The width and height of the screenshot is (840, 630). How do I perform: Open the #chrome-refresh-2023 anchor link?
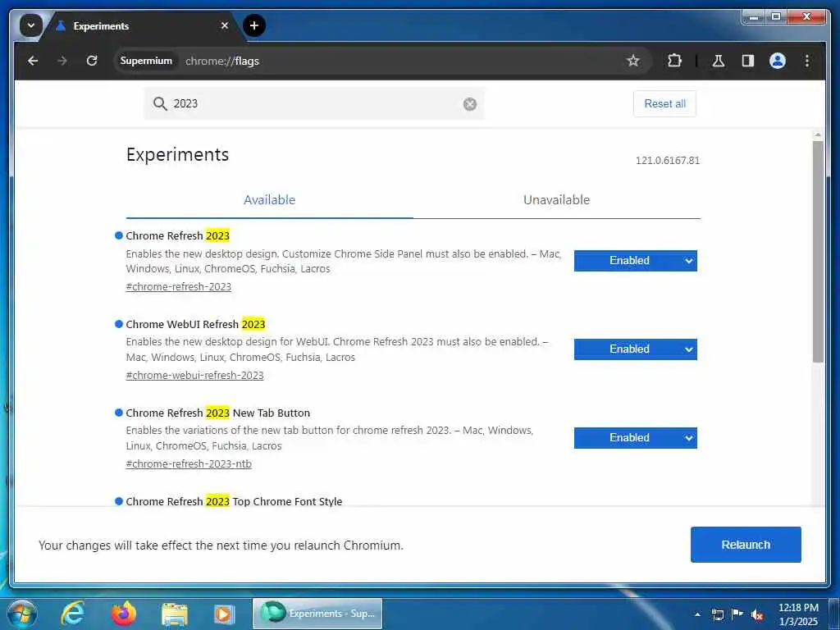178,286
